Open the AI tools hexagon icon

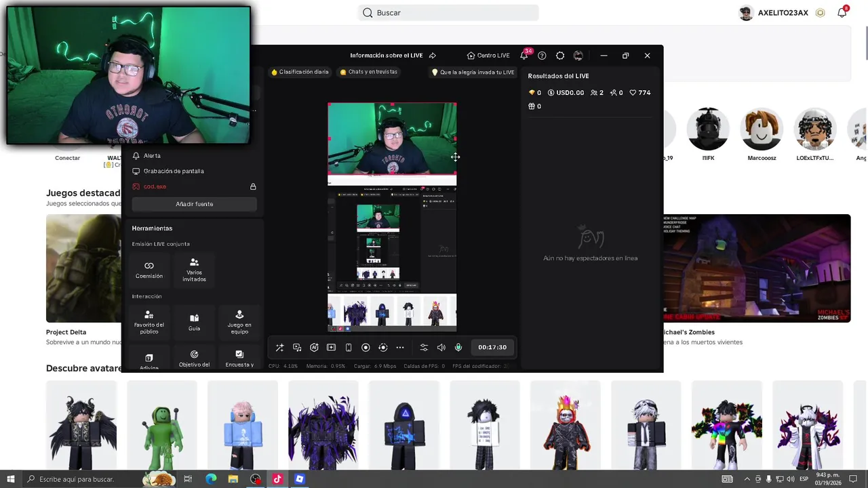[314, 348]
